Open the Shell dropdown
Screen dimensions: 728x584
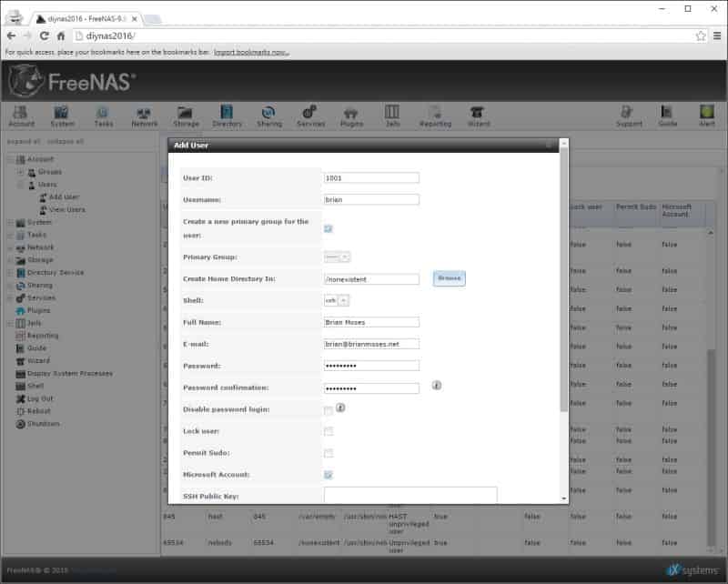tap(336, 301)
